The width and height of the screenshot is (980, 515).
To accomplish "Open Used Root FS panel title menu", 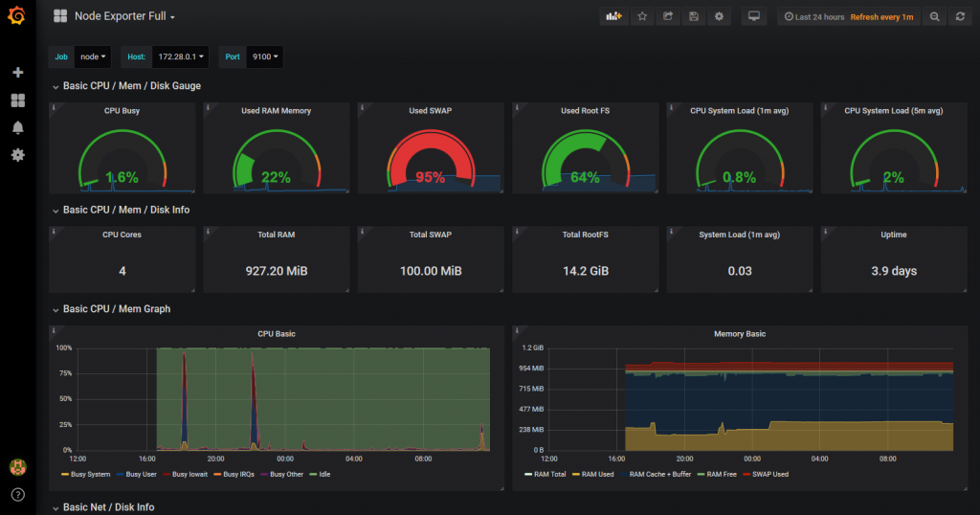I will point(585,111).
